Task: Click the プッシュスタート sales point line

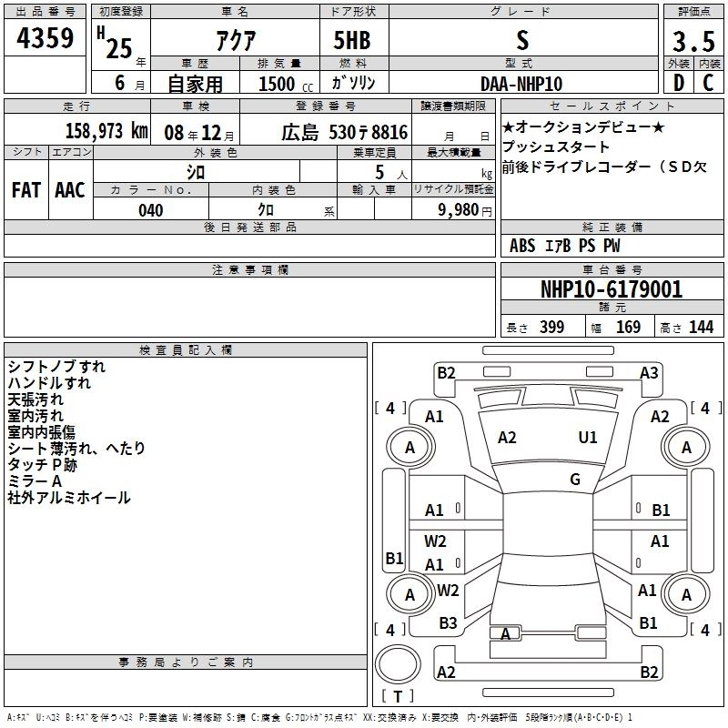Action: click(x=556, y=147)
